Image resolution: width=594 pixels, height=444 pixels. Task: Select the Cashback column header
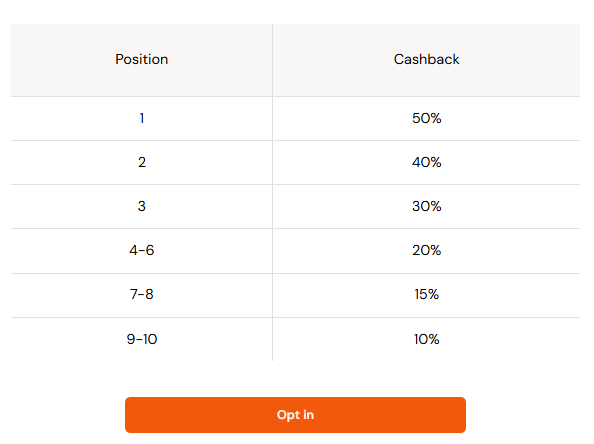(426, 60)
